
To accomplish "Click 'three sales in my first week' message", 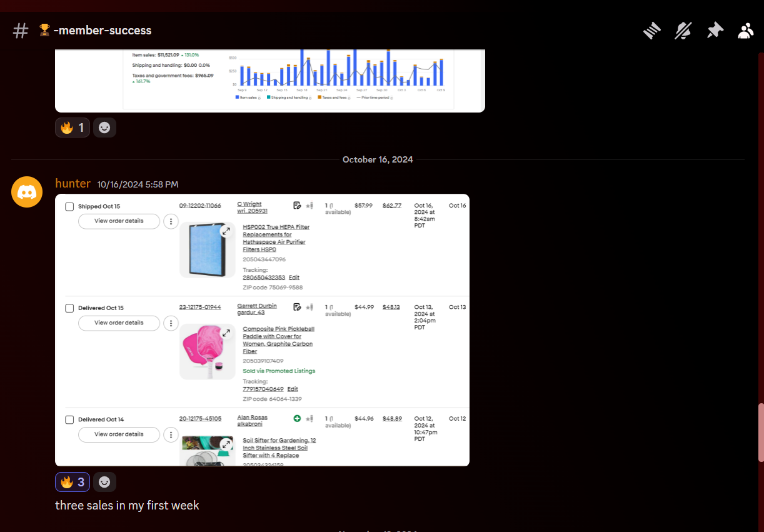I will (127, 505).
